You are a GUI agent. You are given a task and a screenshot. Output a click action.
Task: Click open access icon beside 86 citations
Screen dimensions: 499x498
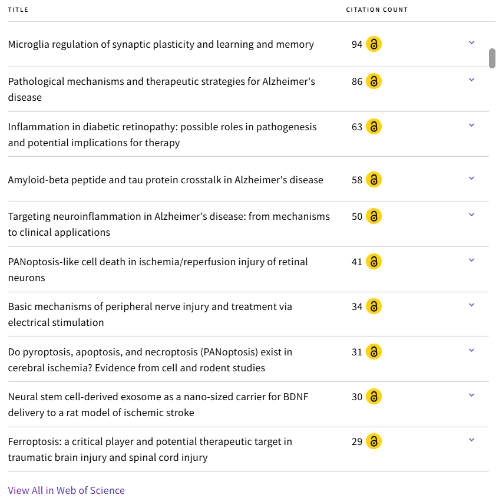[x=374, y=81]
